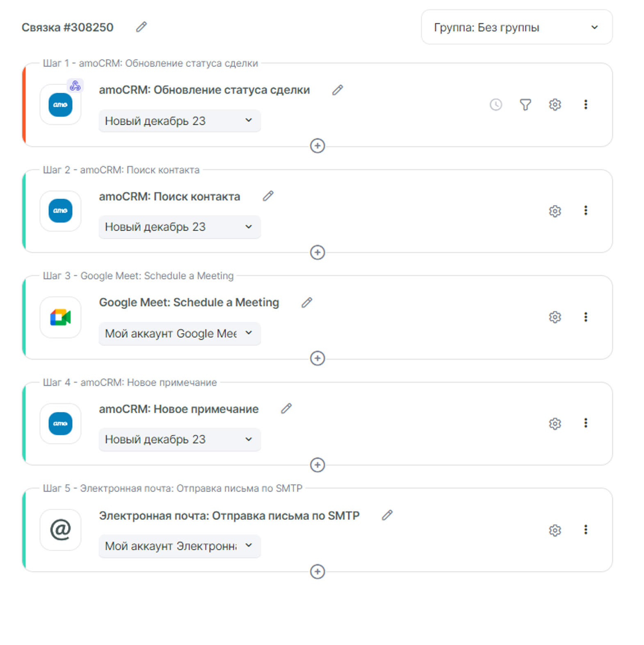Click the email @ app icon
This screenshot has width=644, height=645.
[x=60, y=530]
